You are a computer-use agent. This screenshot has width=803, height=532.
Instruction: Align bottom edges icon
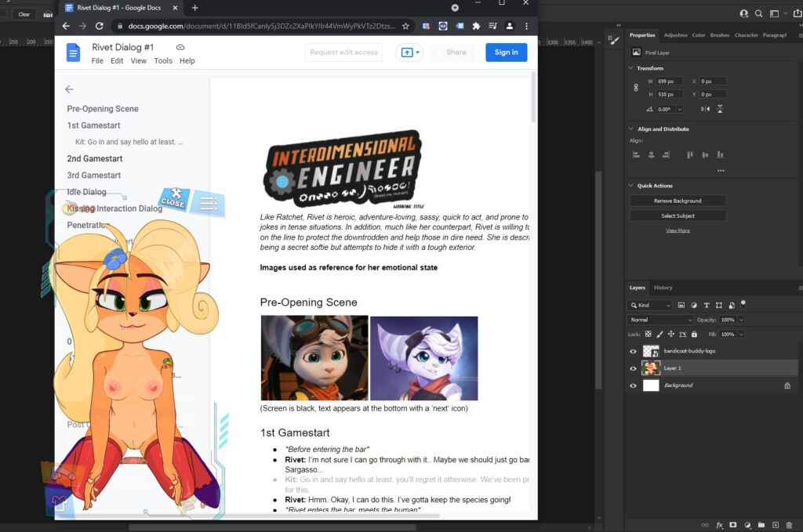click(x=720, y=154)
